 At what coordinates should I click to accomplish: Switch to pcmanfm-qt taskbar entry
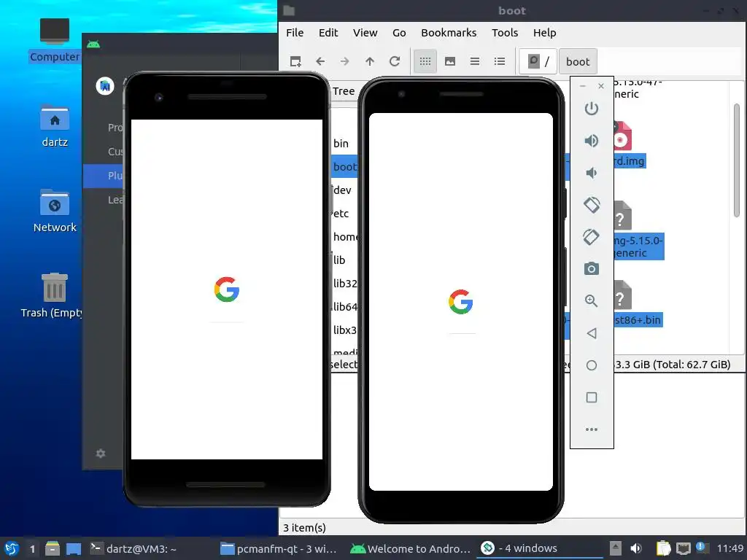(x=279, y=548)
